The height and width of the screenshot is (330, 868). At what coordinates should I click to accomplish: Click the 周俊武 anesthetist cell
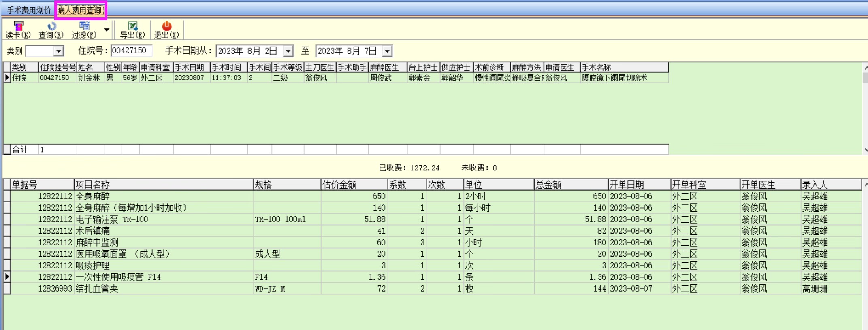pos(388,78)
